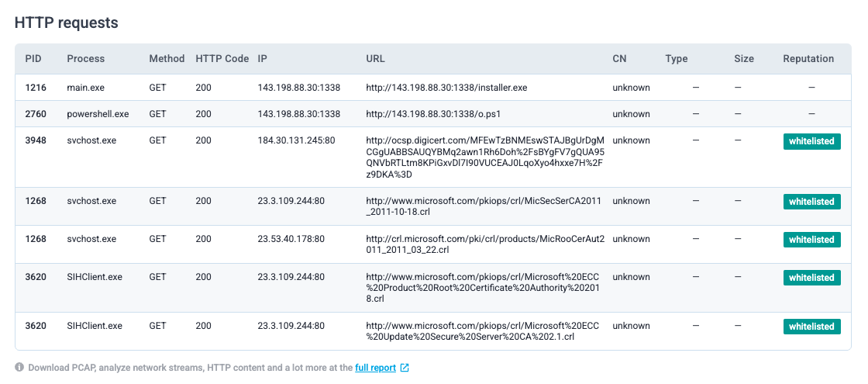Click whitelisted badge for 23.53.40.178 row
868x384 pixels.
pos(811,240)
